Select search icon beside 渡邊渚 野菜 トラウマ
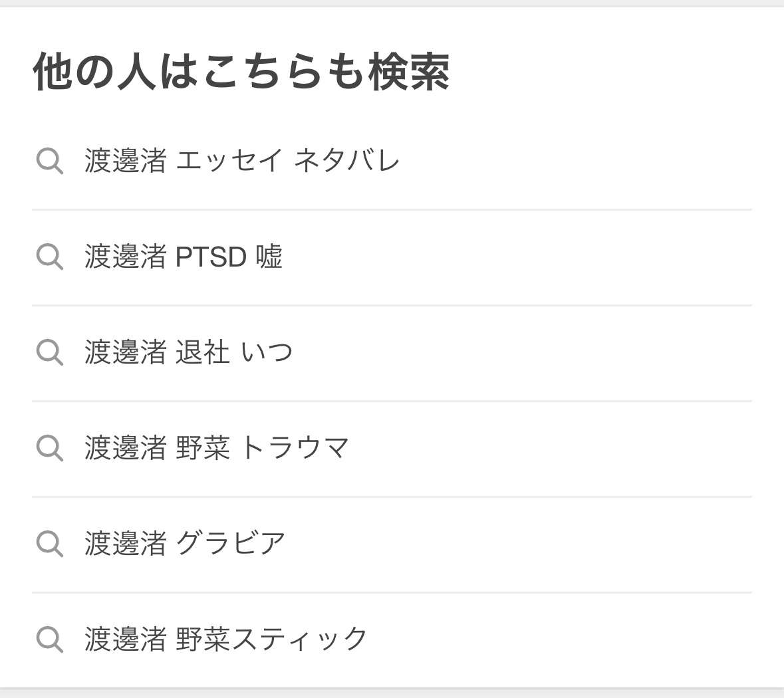 49,448
